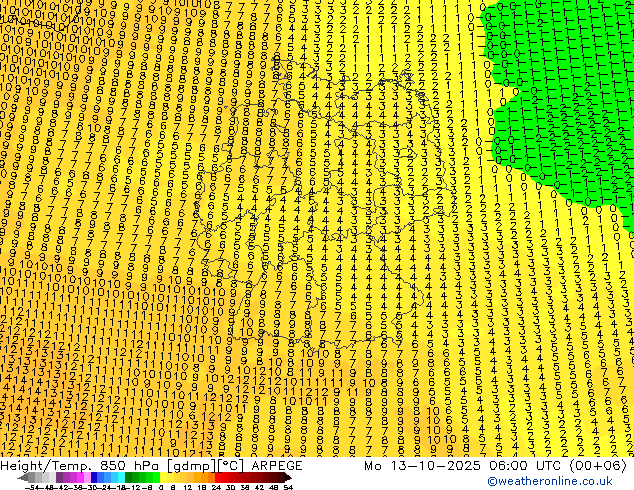The height and width of the screenshot is (490, 634).
Task: Select the bright red 24°C legend swatch
Action: [x=218, y=477]
